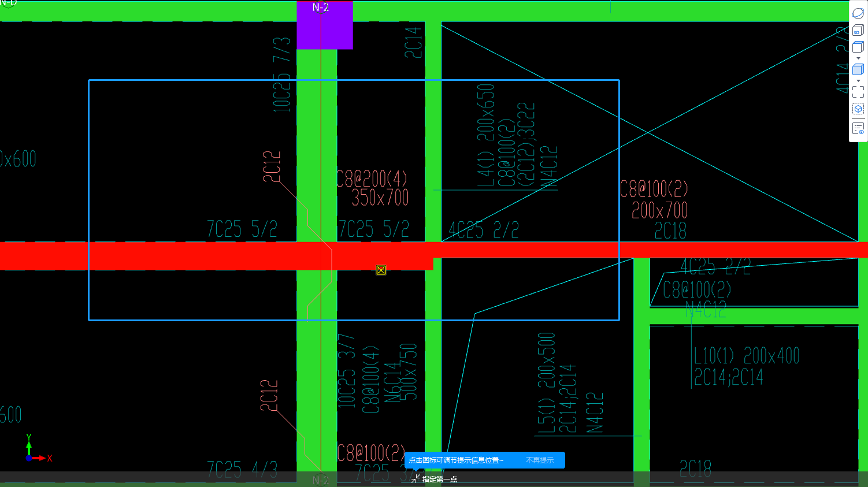Click the 10C25 7/3 vertical annotation
The width and height of the screenshot is (868, 487).
click(282, 75)
